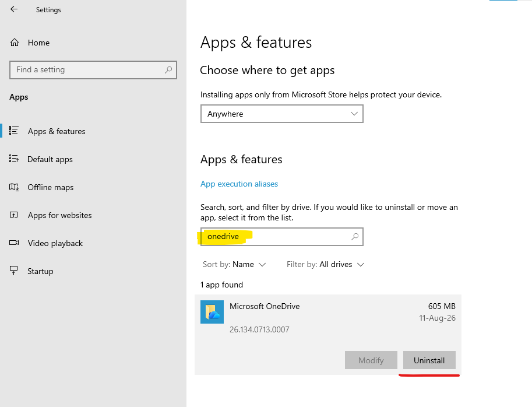Click the 605 MB app size
532x407 pixels.
[442, 306]
